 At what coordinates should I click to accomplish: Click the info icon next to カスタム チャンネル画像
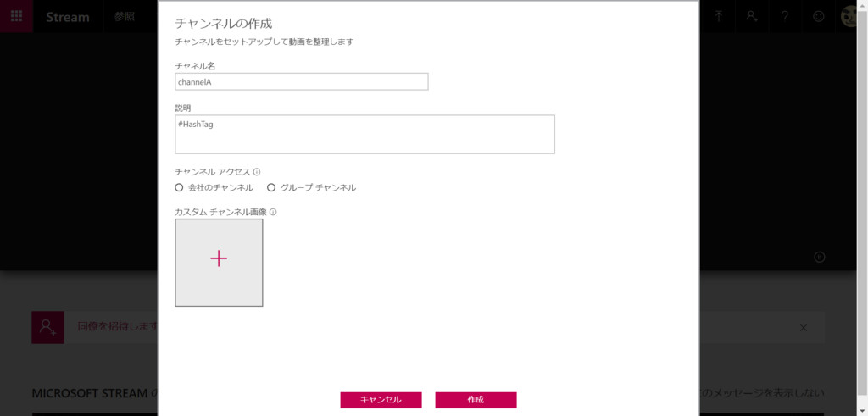273,211
